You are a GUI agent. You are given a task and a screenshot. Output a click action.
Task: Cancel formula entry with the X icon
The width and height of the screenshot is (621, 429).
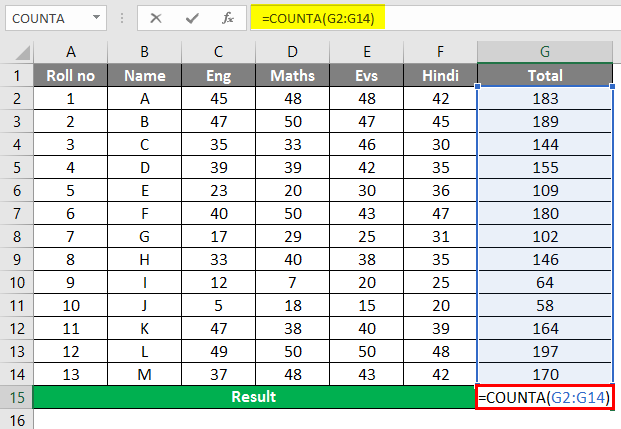pyautogui.click(x=156, y=18)
